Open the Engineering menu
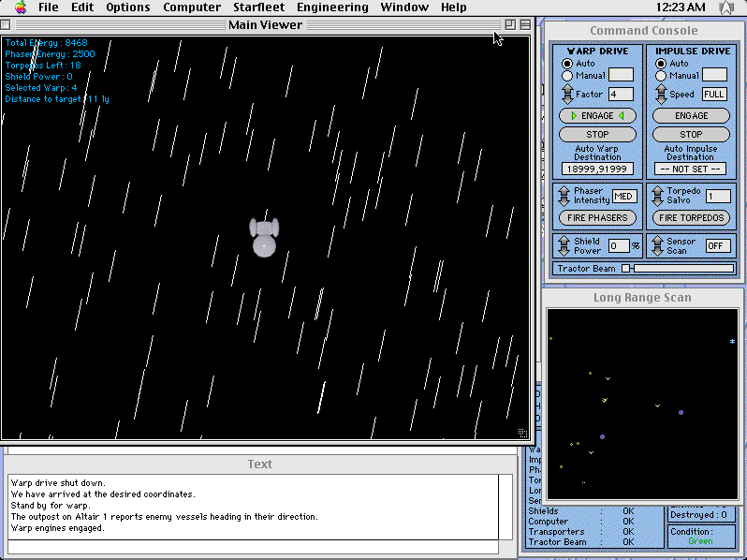747x560 pixels. click(332, 7)
